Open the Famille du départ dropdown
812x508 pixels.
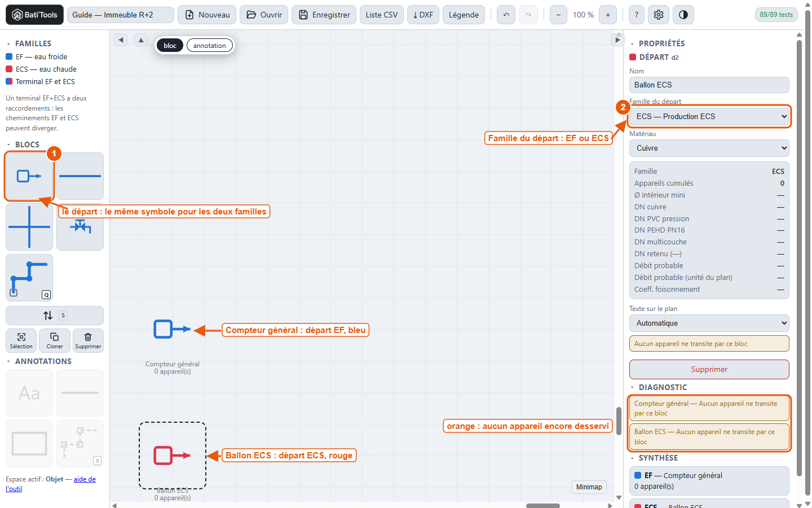[709, 116]
